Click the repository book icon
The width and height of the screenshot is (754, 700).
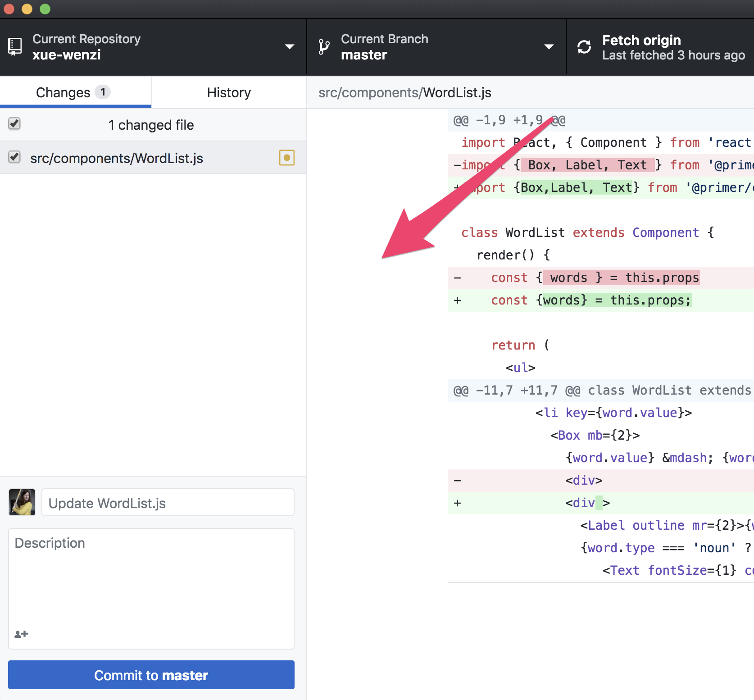(x=15, y=46)
